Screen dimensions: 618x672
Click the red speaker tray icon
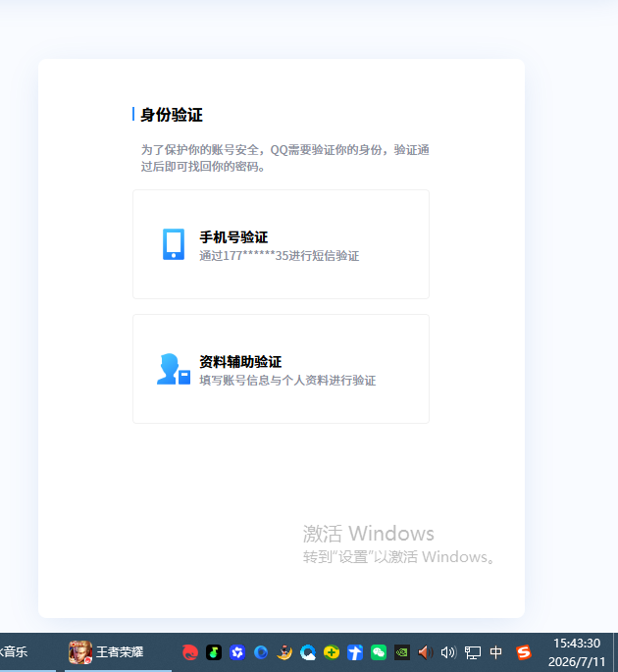pos(426,652)
